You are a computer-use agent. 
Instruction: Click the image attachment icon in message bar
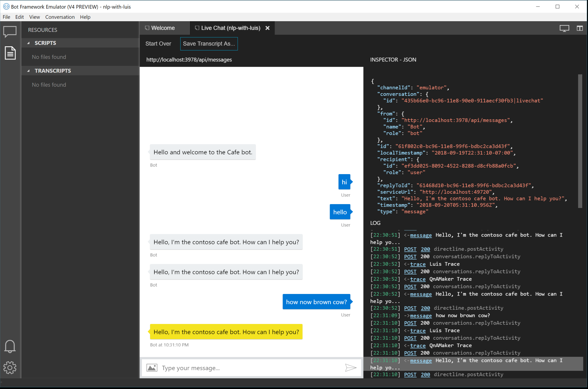coord(152,368)
